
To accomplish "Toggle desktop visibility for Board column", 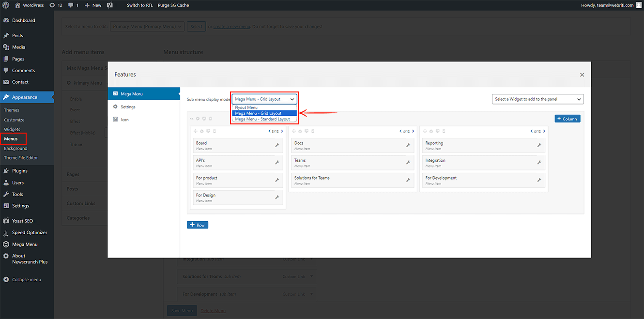I will pos(208,131).
